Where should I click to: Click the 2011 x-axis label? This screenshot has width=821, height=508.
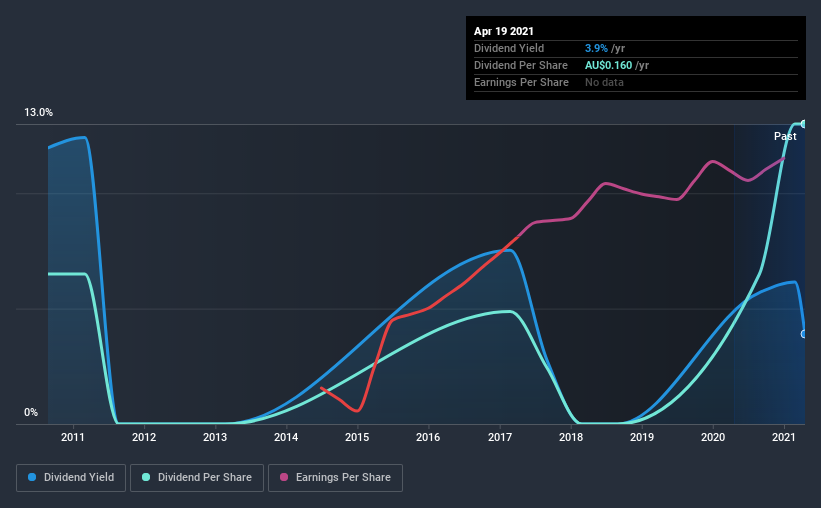73,437
